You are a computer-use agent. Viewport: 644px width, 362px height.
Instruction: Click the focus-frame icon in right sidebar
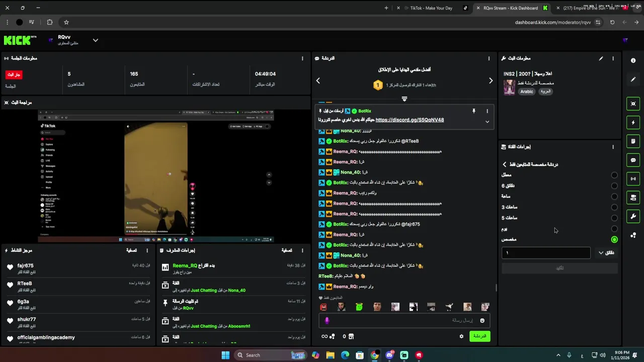point(633,104)
